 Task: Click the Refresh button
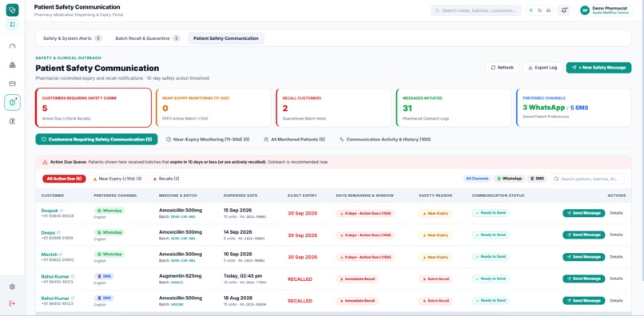pyautogui.click(x=502, y=68)
